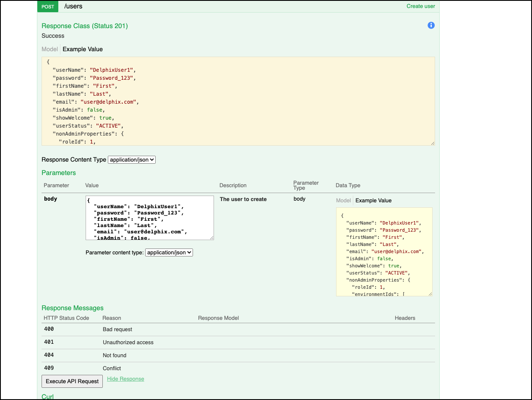The image size is (532, 400).
Task: Click the green POST method badge
Action: pyautogui.click(x=47, y=7)
